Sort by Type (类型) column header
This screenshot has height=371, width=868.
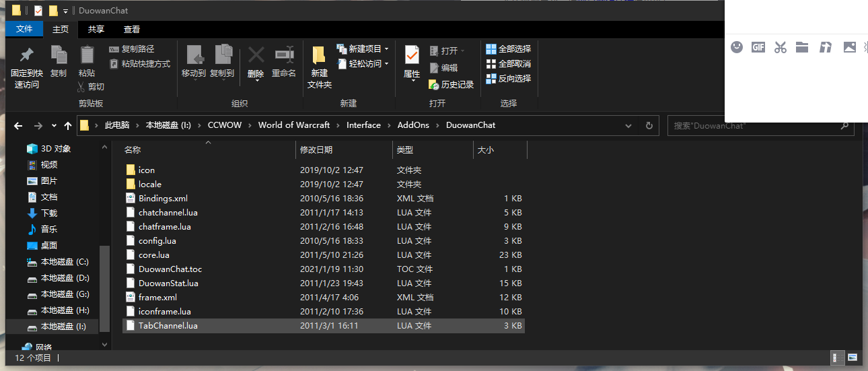pos(433,150)
